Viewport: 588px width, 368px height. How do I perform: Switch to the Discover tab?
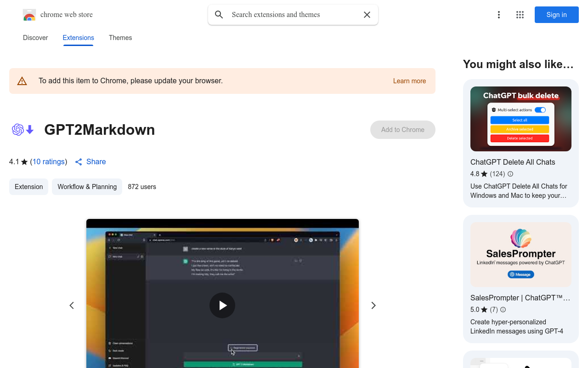[35, 38]
